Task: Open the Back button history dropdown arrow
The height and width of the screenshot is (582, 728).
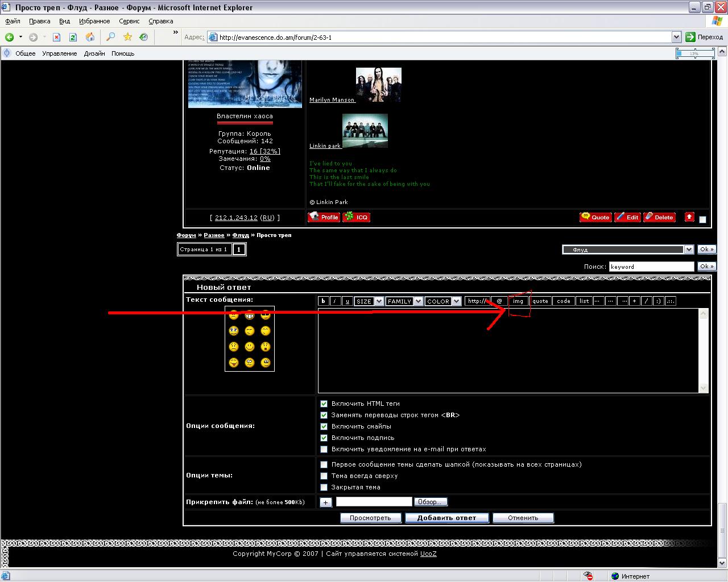Action: [x=20, y=37]
